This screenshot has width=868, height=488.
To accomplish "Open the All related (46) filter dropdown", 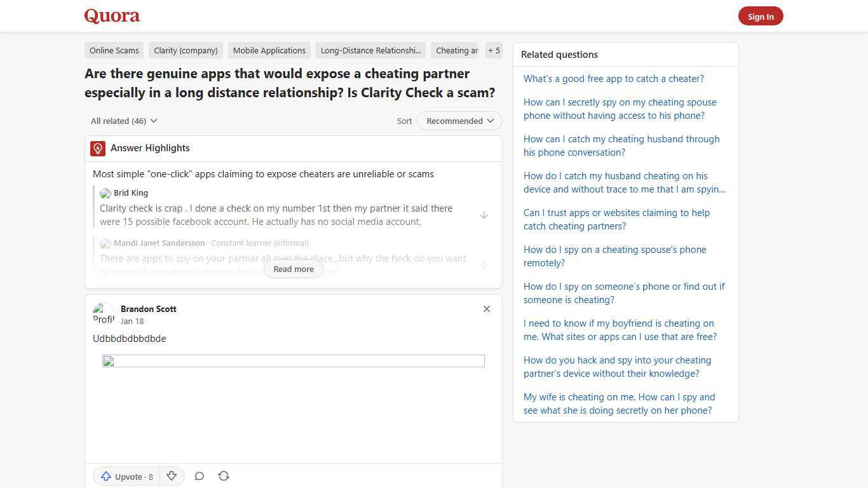I will tap(123, 121).
